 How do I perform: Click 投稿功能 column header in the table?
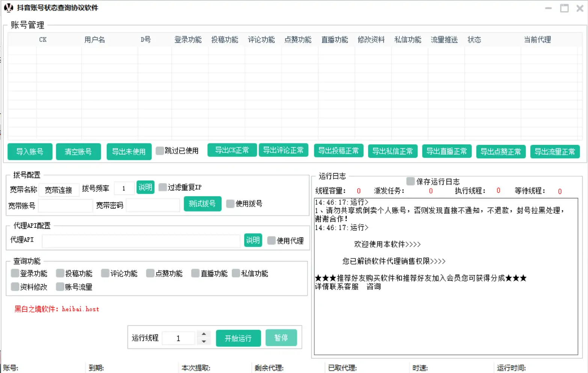225,39
